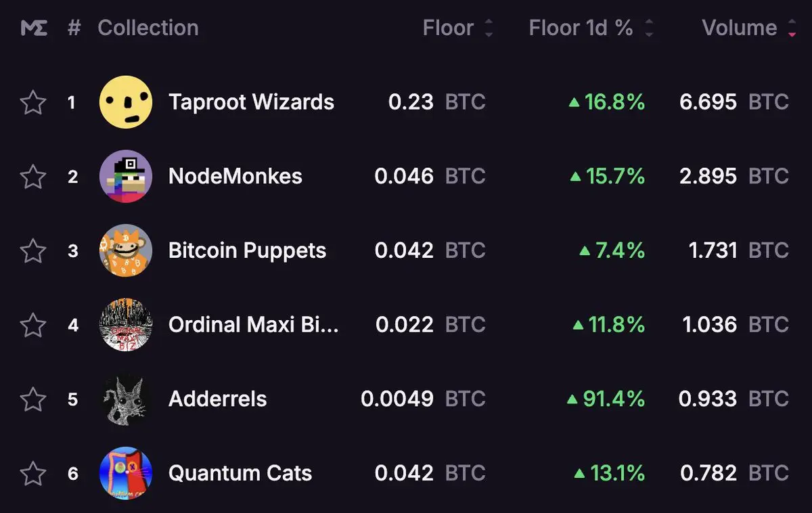The height and width of the screenshot is (513, 812).
Task: Sort by Floor 1d % arrows
Action: pyautogui.click(x=648, y=28)
